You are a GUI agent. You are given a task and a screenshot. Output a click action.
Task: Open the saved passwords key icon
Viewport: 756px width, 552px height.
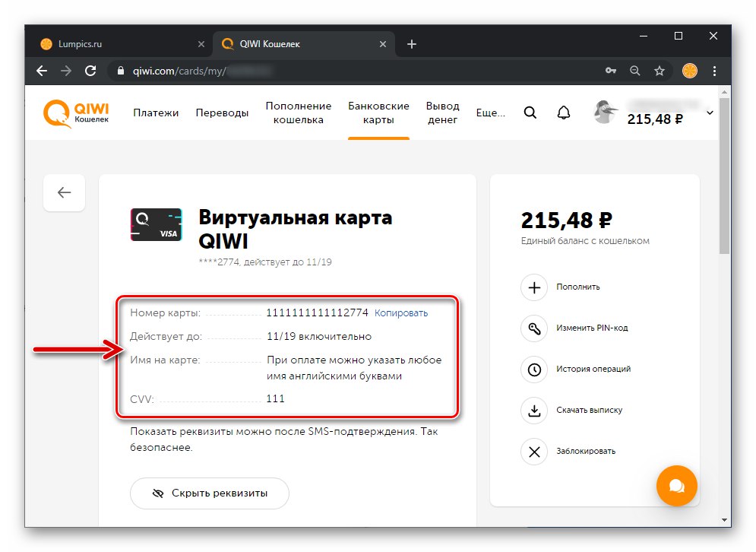coord(611,71)
